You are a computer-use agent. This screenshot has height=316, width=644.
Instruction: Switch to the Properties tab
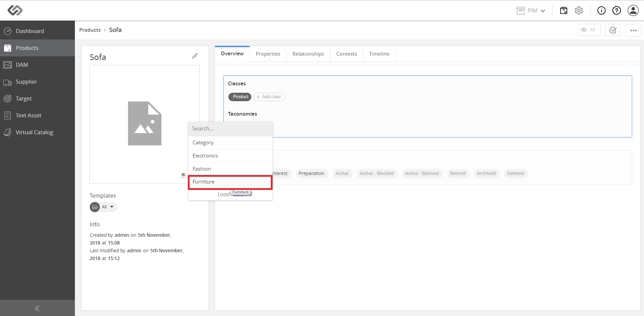click(x=268, y=54)
